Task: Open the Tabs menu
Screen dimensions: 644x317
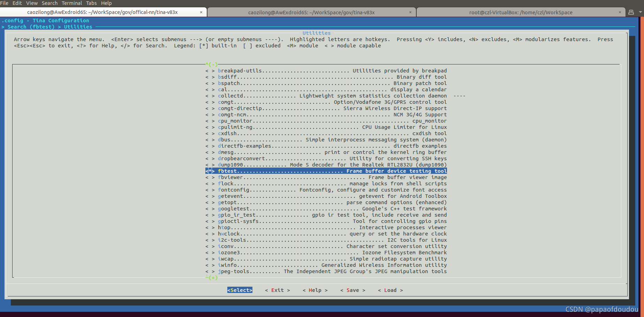Action: 91,3
